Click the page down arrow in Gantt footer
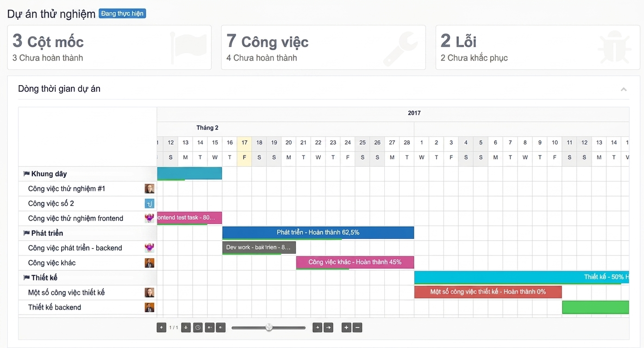Image resolution: width=644 pixels, height=348 pixels. point(186,328)
